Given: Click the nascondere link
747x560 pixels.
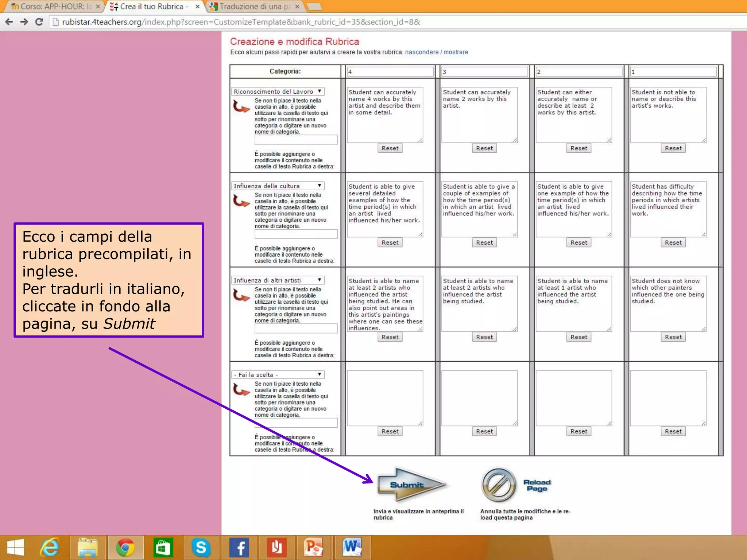Looking at the screenshot, I should 422,52.
